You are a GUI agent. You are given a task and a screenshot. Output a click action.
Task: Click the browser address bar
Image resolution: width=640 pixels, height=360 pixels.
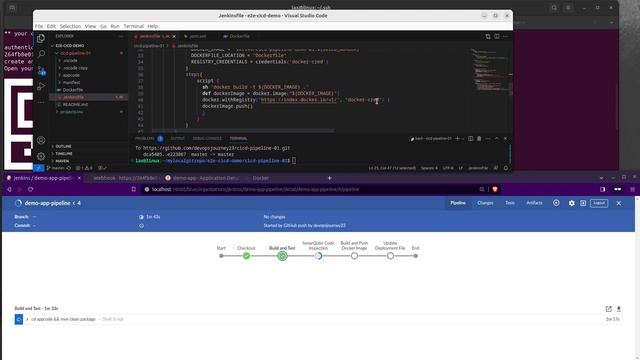(x=310, y=189)
